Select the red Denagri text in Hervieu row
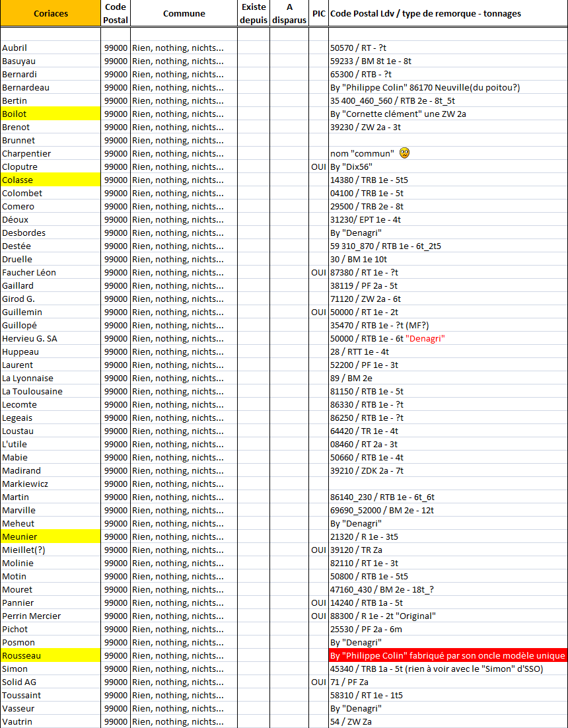568x728 pixels. [x=425, y=338]
